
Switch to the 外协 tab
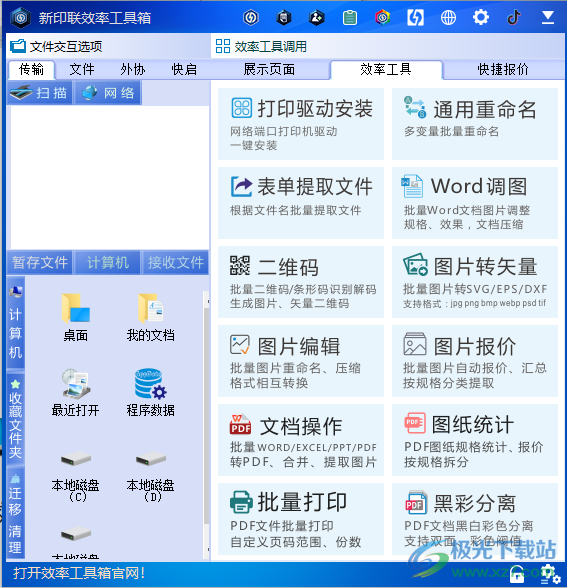click(x=133, y=69)
